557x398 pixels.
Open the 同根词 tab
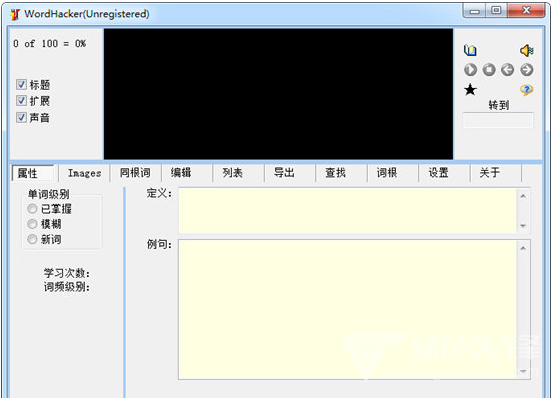(x=135, y=173)
